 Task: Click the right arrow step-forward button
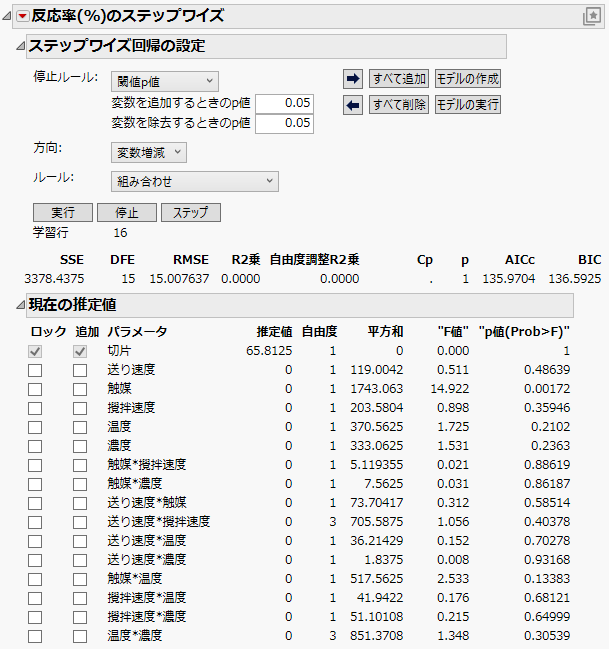(353, 79)
